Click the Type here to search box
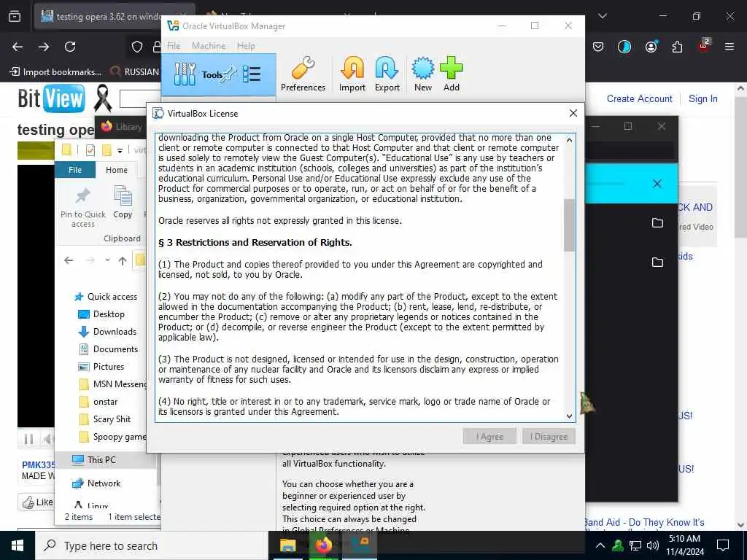 click(x=152, y=545)
